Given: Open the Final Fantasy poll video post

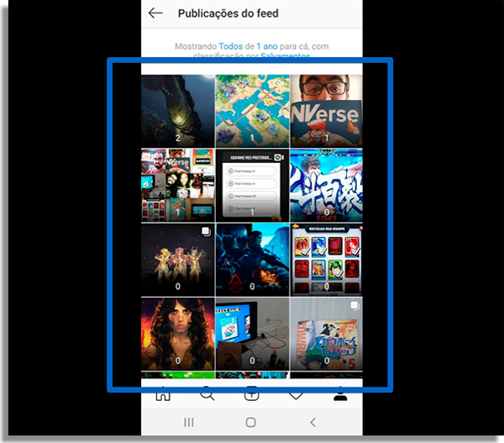Looking at the screenshot, I should tap(252, 185).
